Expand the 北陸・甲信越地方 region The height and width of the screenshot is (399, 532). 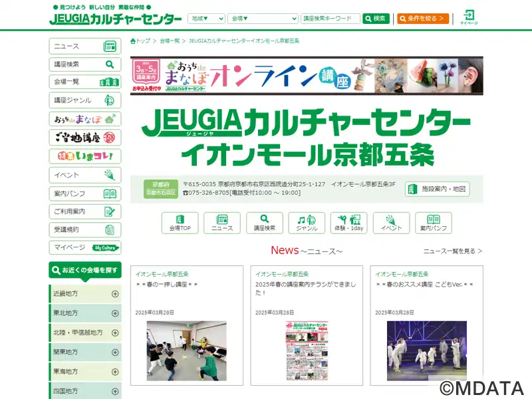(x=85, y=332)
